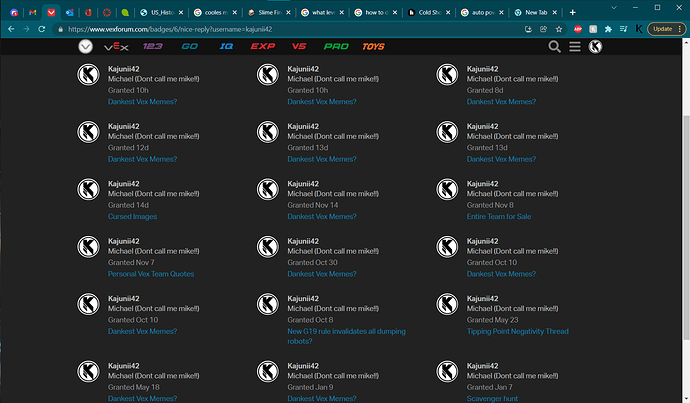The height and width of the screenshot is (403, 690).
Task: Go to the VEX EXP section logo
Action: 263,46
